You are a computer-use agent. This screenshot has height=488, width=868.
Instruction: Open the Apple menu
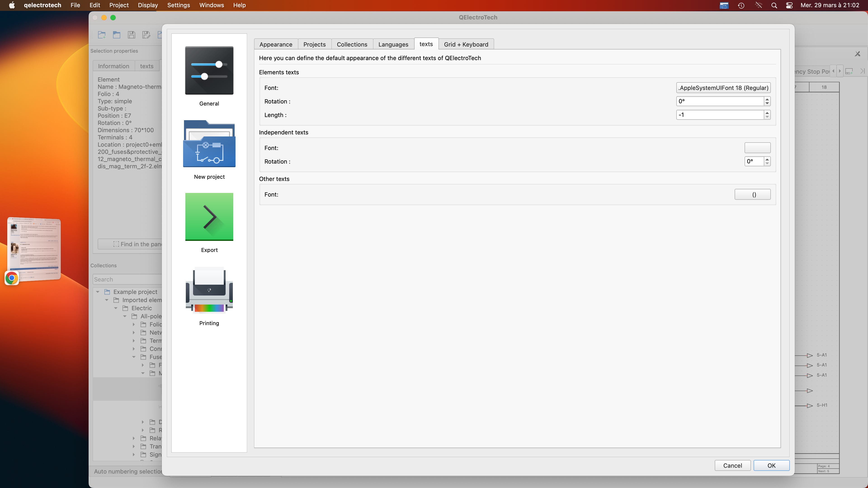pyautogui.click(x=12, y=5)
